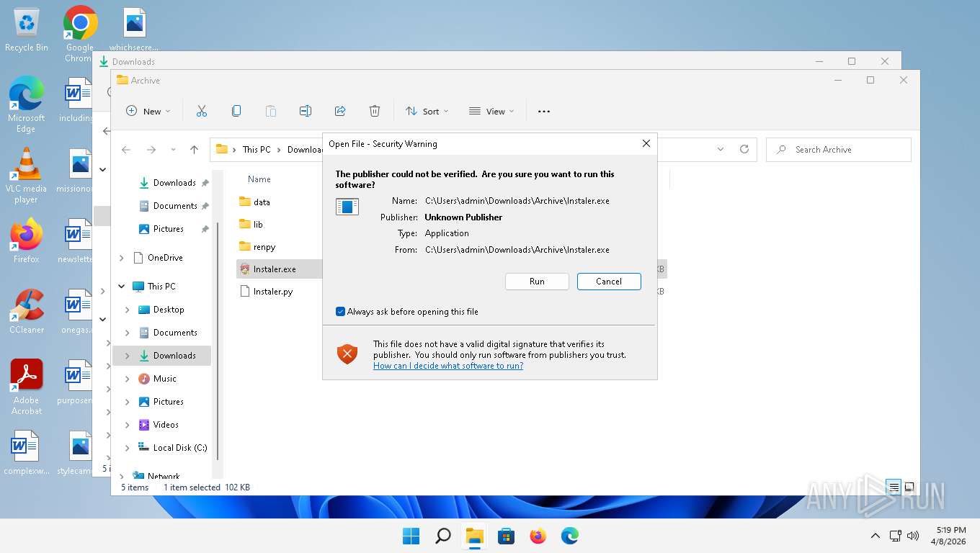Image resolution: width=980 pixels, height=553 pixels.
Task: Open VLC media player desktop shortcut
Action: click(x=27, y=176)
